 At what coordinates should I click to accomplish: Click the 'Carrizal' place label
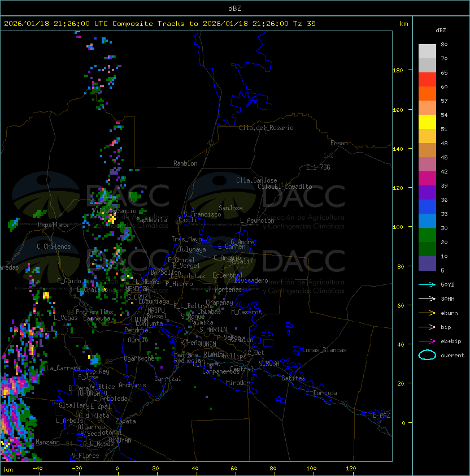pyautogui.click(x=168, y=379)
